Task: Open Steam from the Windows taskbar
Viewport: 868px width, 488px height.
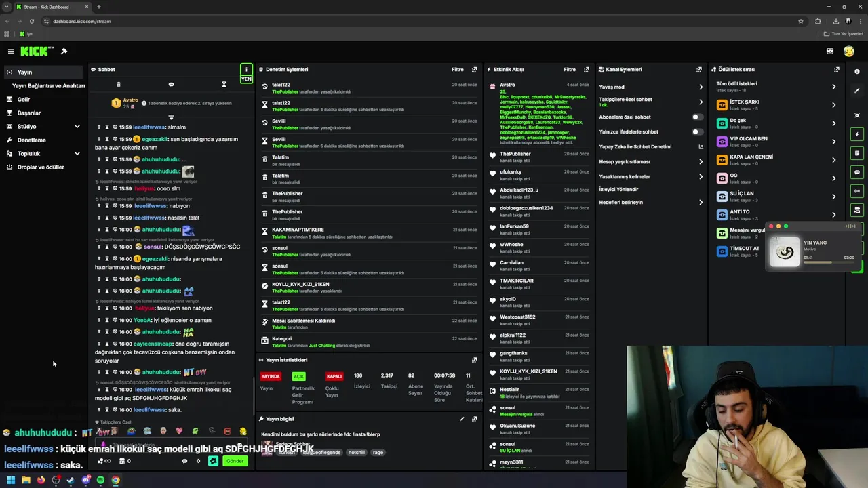Action: tap(71, 480)
